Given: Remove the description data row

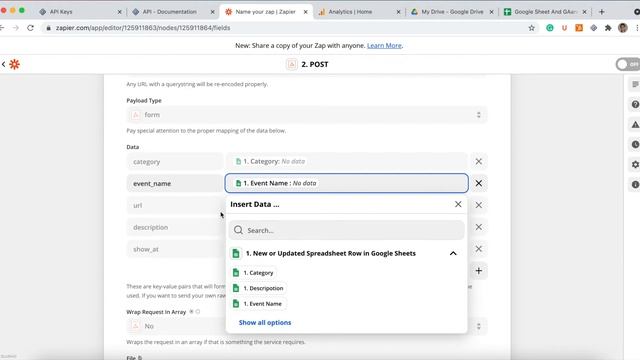Looking at the screenshot, I should click(478, 227).
